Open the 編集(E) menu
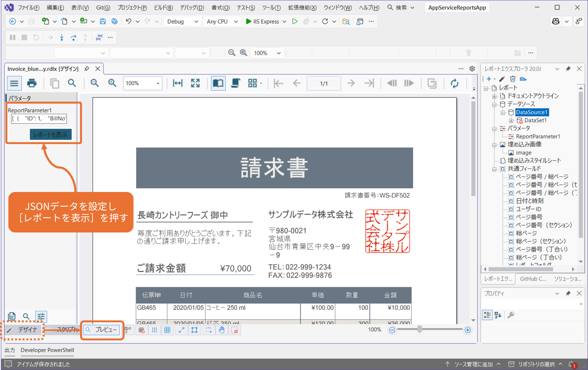The width and height of the screenshot is (588, 370). pos(55,7)
